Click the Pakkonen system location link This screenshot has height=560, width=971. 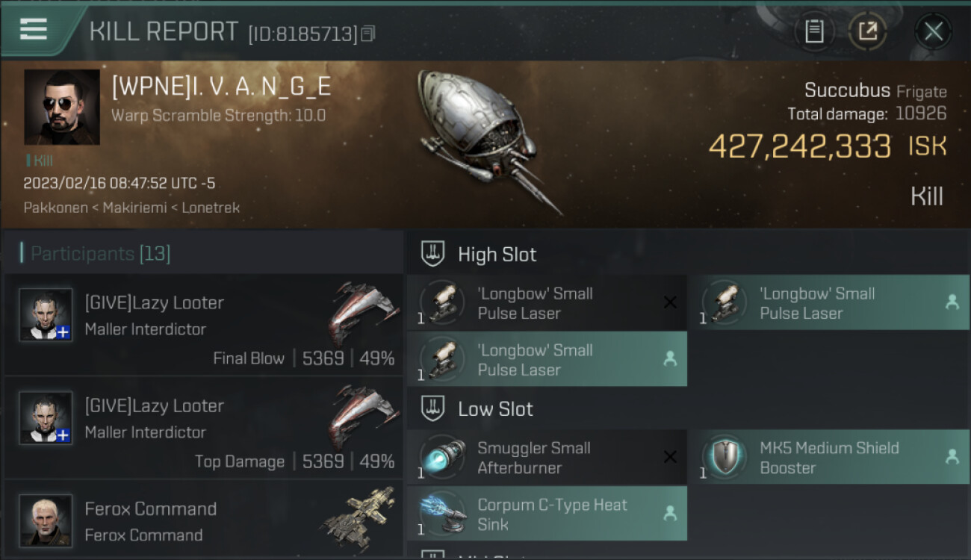click(55, 208)
